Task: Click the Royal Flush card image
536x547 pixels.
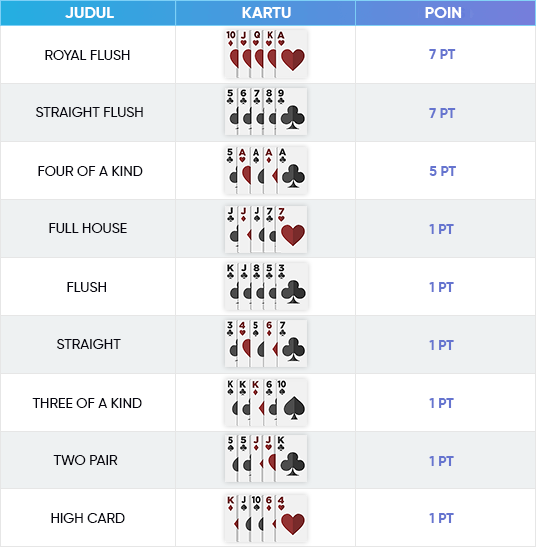Action: pyautogui.click(x=266, y=54)
